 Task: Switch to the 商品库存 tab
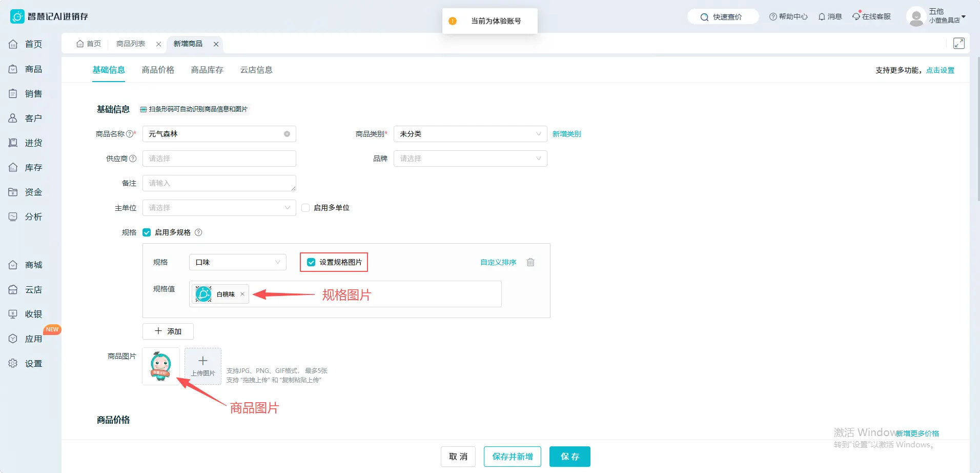coord(207,70)
